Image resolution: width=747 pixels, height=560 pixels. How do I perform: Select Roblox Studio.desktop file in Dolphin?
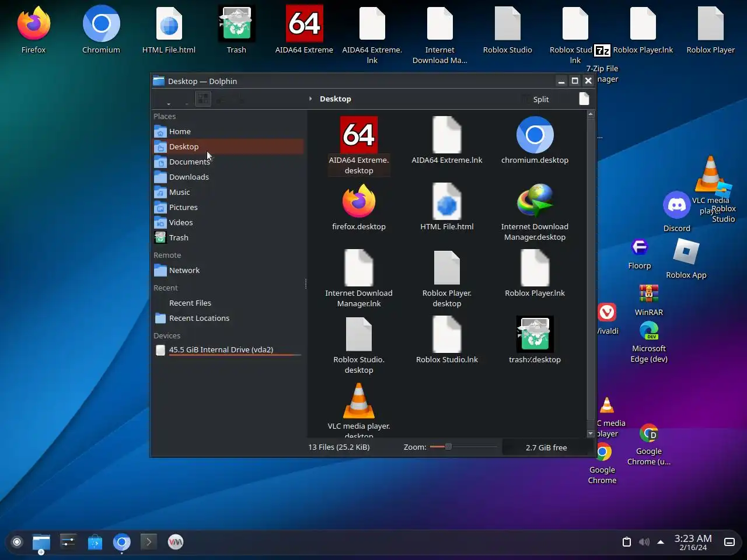[x=359, y=345]
